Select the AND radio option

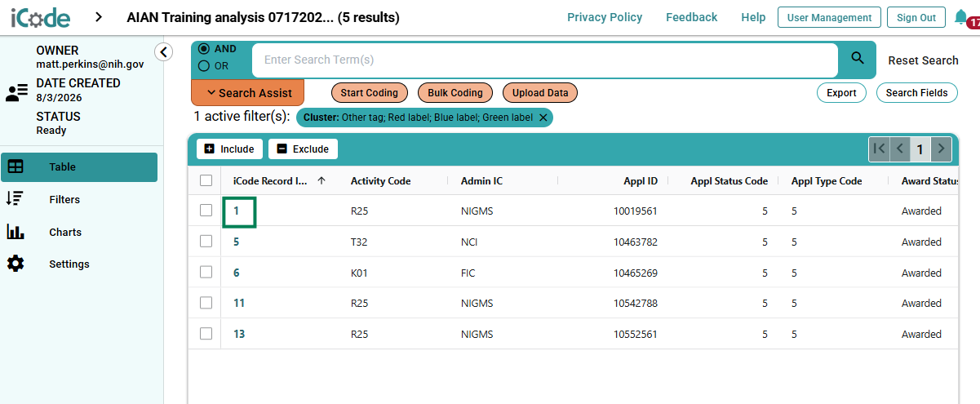204,49
